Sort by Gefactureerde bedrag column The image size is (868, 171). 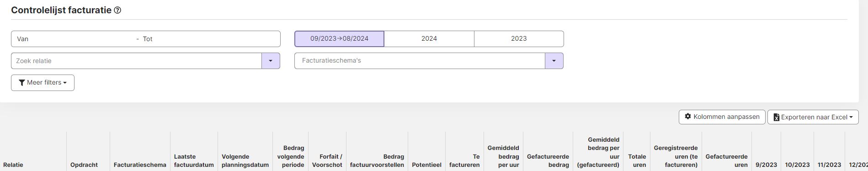(x=548, y=160)
